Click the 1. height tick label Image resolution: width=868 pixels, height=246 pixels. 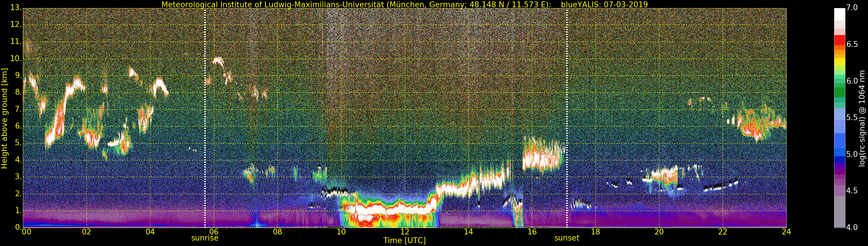click(x=18, y=210)
